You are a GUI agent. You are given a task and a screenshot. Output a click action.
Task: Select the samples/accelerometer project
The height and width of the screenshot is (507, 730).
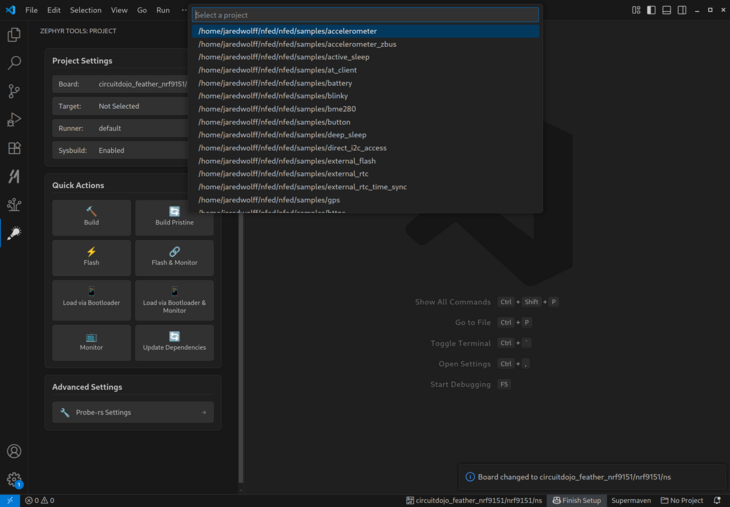point(365,31)
